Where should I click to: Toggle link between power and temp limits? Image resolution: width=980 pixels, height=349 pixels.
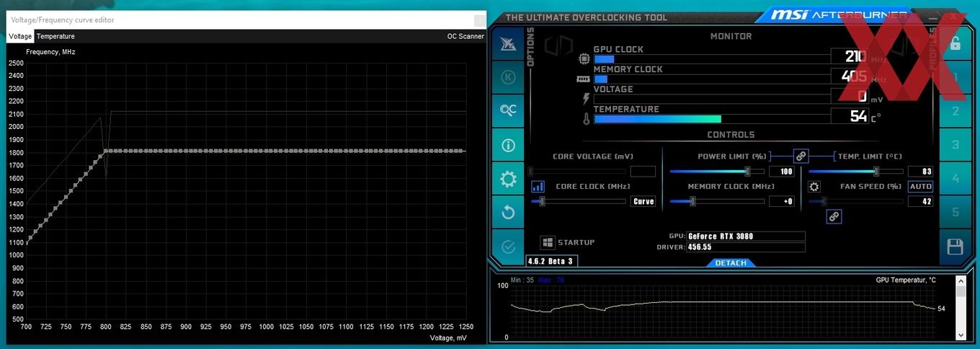coord(801,156)
